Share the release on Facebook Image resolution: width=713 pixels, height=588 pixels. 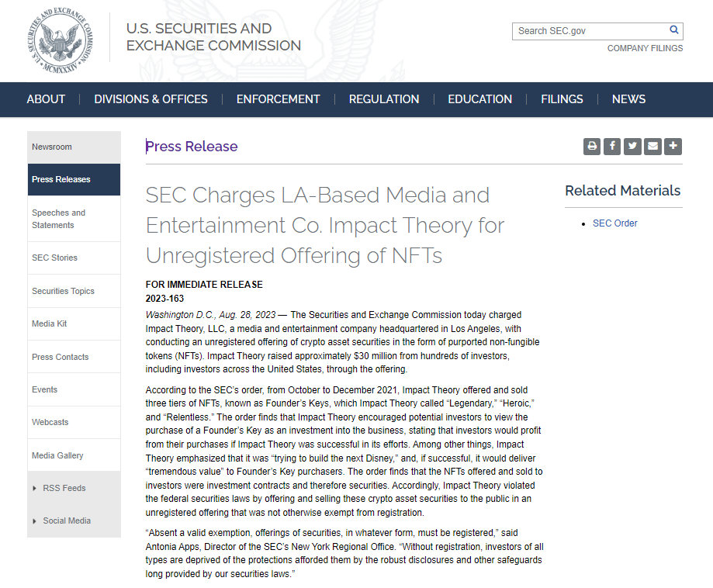pos(612,146)
